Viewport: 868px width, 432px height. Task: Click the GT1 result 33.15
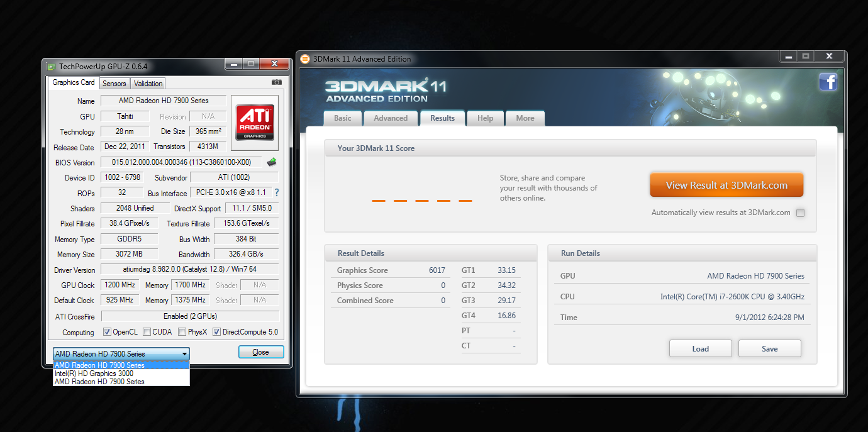pos(506,270)
